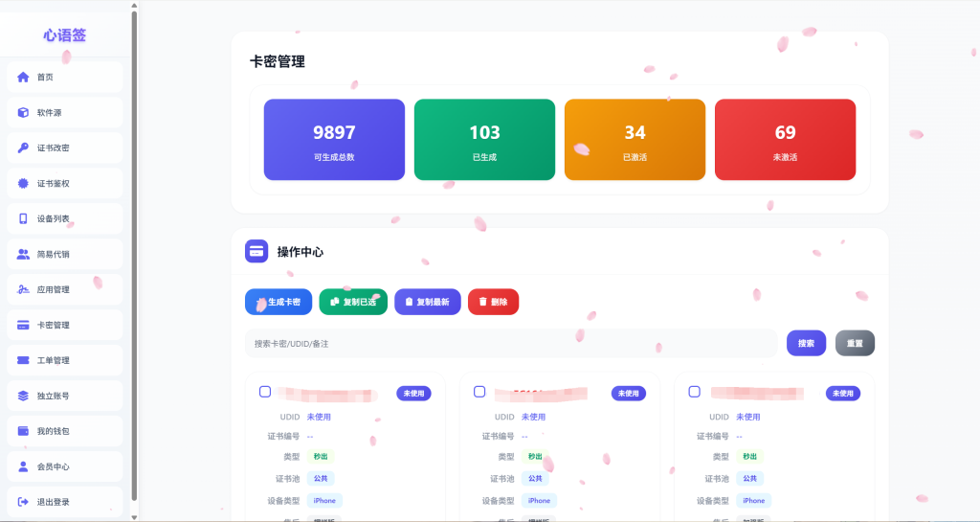Click the 9897 可生成总数 stat card
The width and height of the screenshot is (980, 522).
[x=334, y=140]
